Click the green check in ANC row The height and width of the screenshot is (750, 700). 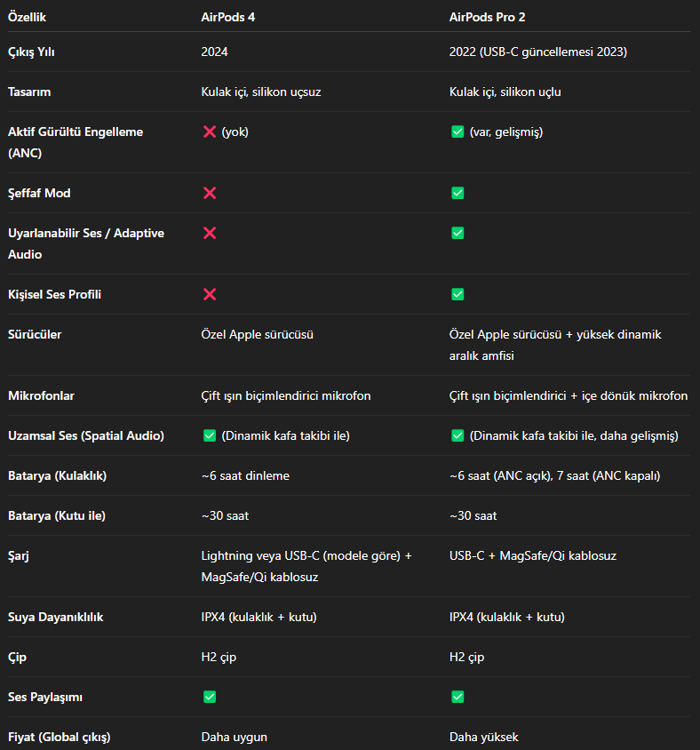457,132
